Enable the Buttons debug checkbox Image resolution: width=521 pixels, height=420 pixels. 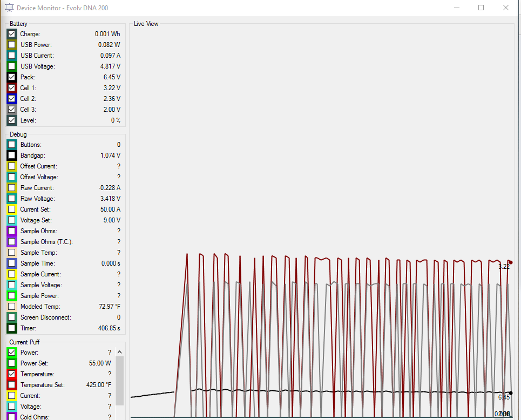click(x=12, y=145)
